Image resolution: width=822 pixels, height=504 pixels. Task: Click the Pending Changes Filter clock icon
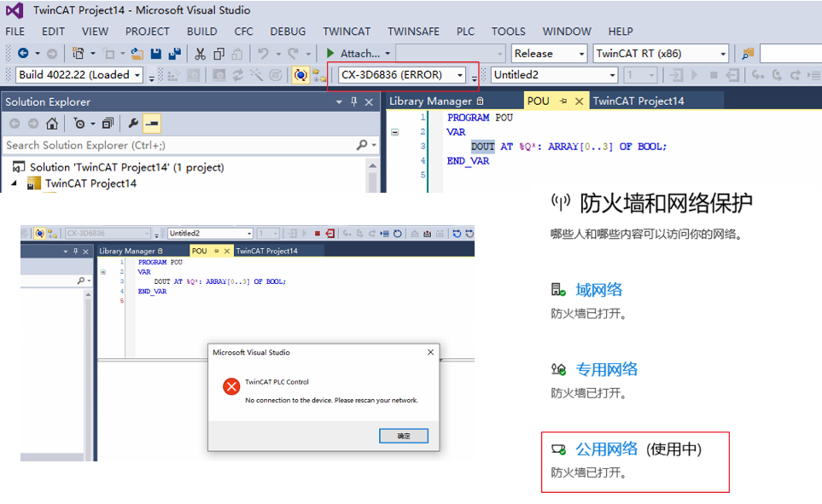coord(79,124)
